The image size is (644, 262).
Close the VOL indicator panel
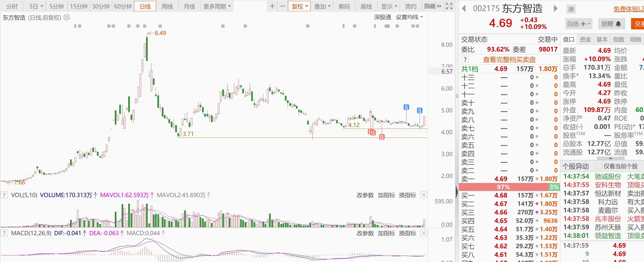click(424, 195)
